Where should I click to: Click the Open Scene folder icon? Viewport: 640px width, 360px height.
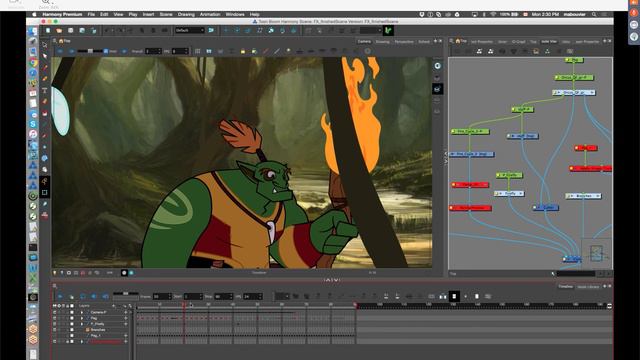pyautogui.click(x=59, y=31)
